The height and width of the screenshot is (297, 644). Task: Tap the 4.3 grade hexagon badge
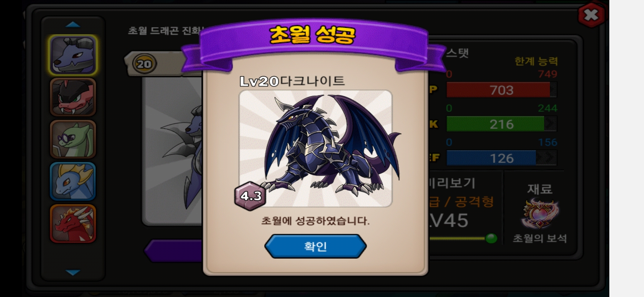point(251,196)
